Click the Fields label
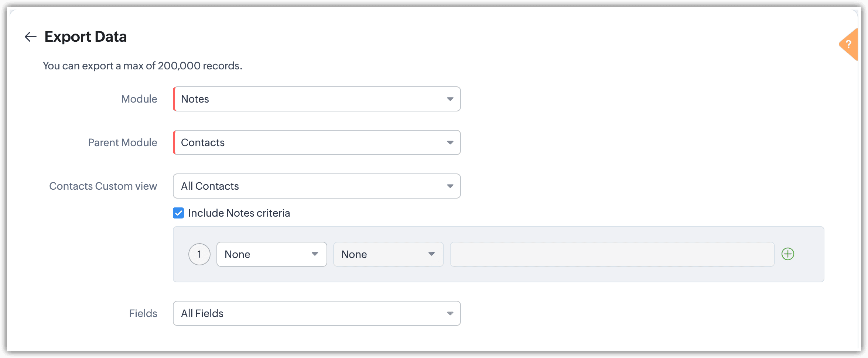The image size is (868, 358). (x=143, y=313)
